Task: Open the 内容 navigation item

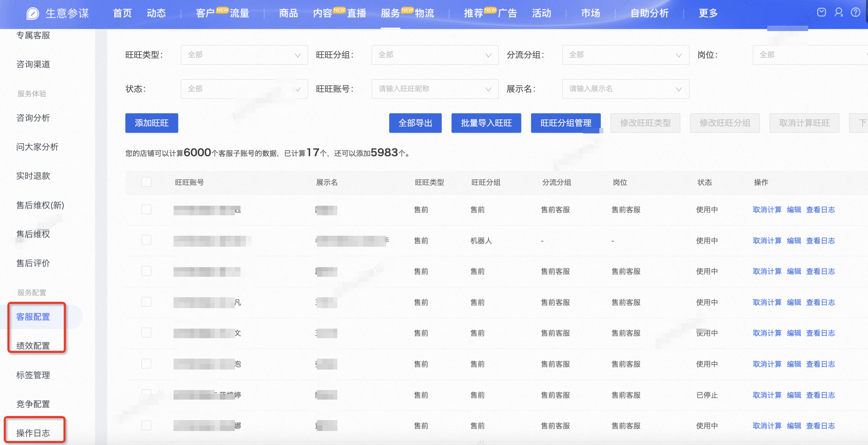Action: (x=322, y=13)
